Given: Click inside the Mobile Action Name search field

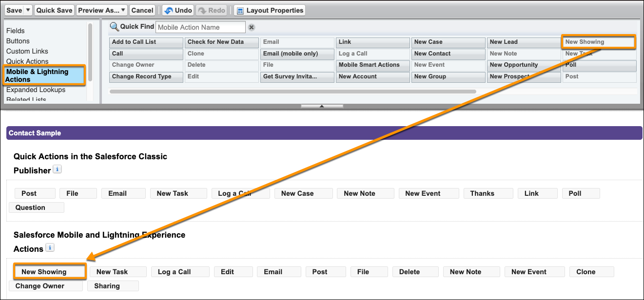Looking at the screenshot, I should pyautogui.click(x=200, y=27).
